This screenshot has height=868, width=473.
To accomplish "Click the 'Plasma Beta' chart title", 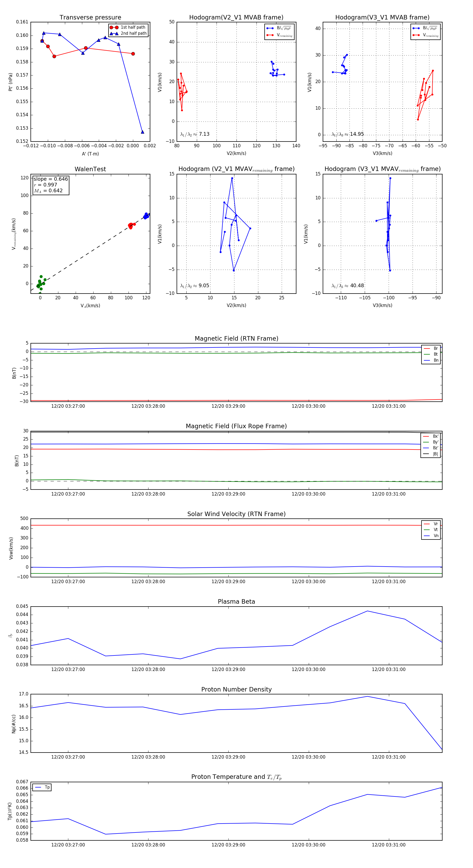I will coord(236,602).
